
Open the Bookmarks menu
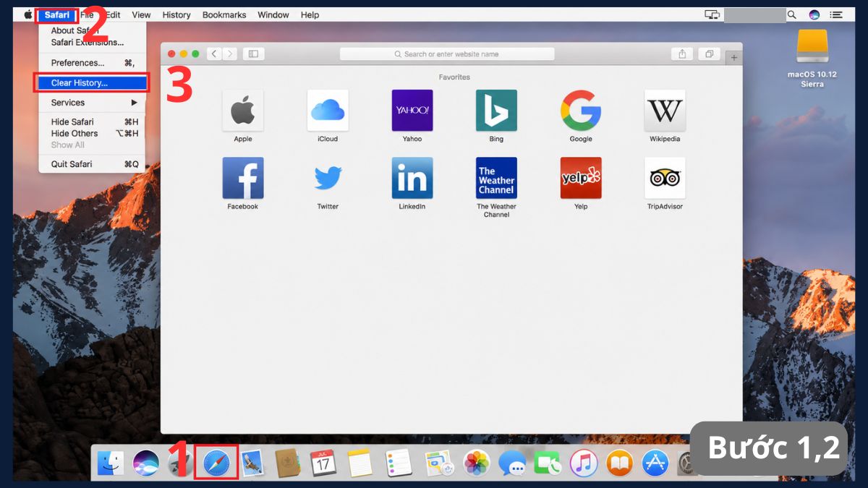[224, 14]
